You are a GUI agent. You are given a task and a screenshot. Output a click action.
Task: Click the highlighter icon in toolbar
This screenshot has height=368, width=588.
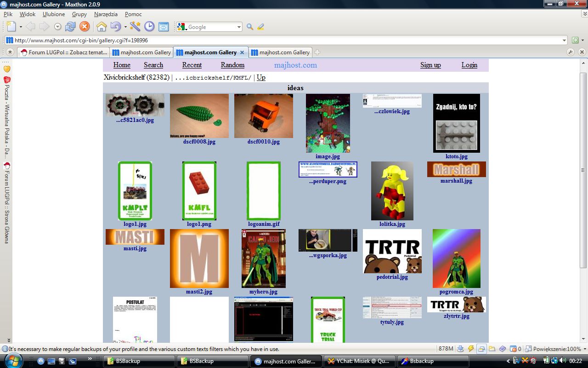coord(261,27)
